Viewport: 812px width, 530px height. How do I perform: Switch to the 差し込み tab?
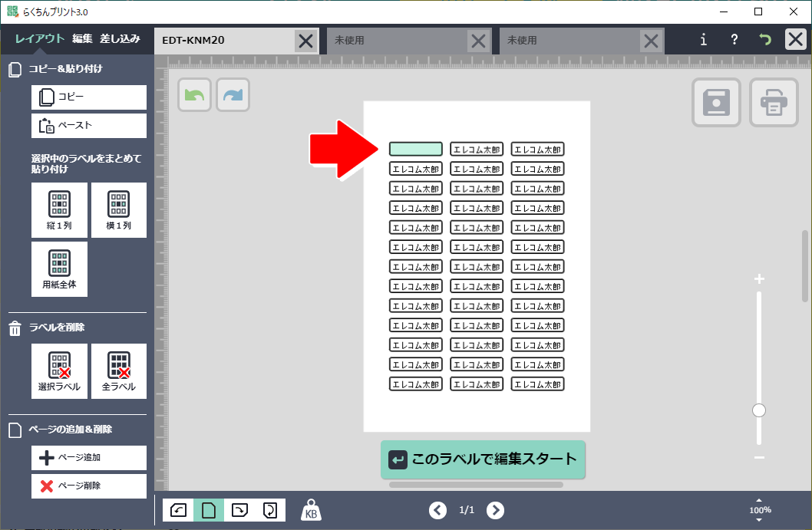[x=120, y=39]
